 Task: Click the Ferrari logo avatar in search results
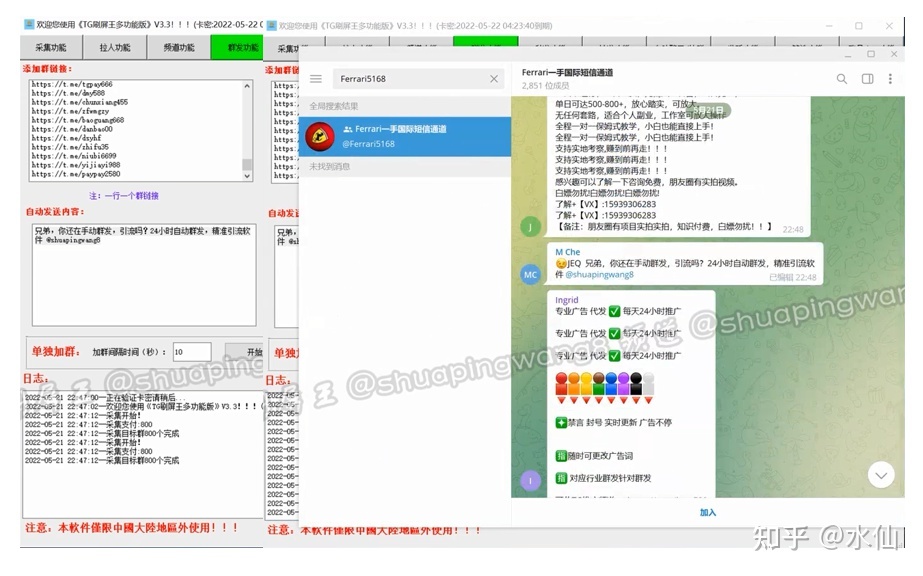pos(320,136)
